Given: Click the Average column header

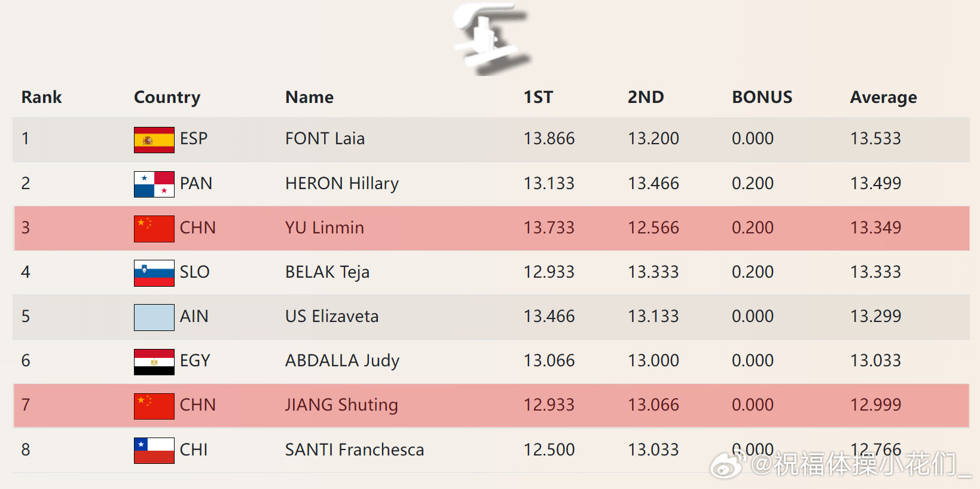Looking at the screenshot, I should [x=883, y=97].
